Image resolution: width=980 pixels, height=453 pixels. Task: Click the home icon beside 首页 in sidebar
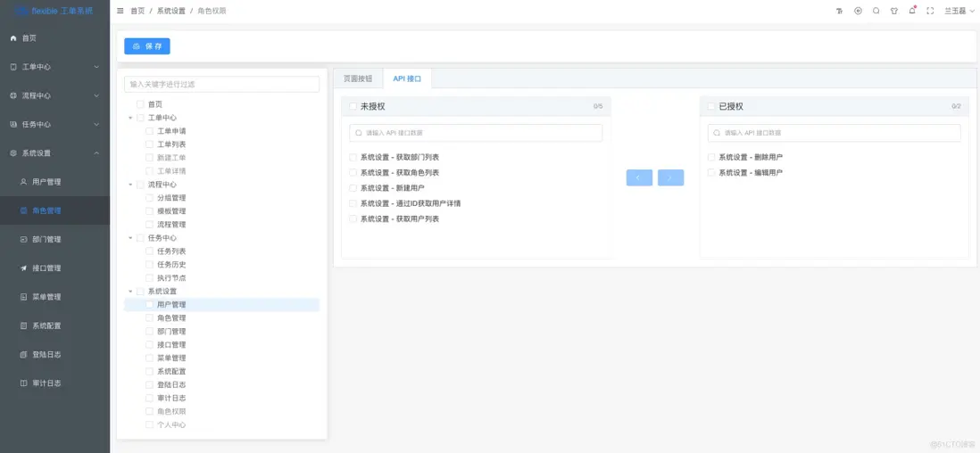point(13,38)
